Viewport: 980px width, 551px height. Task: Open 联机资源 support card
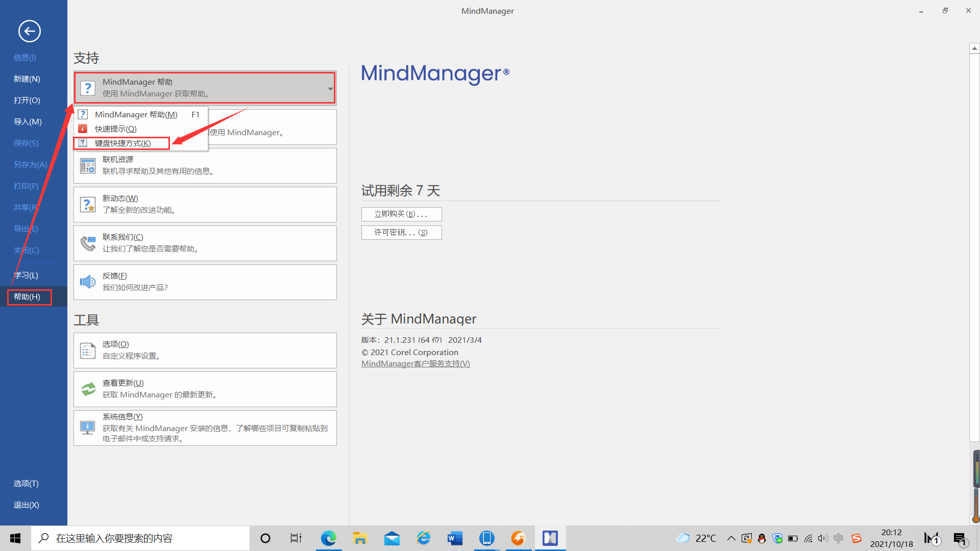click(x=205, y=166)
